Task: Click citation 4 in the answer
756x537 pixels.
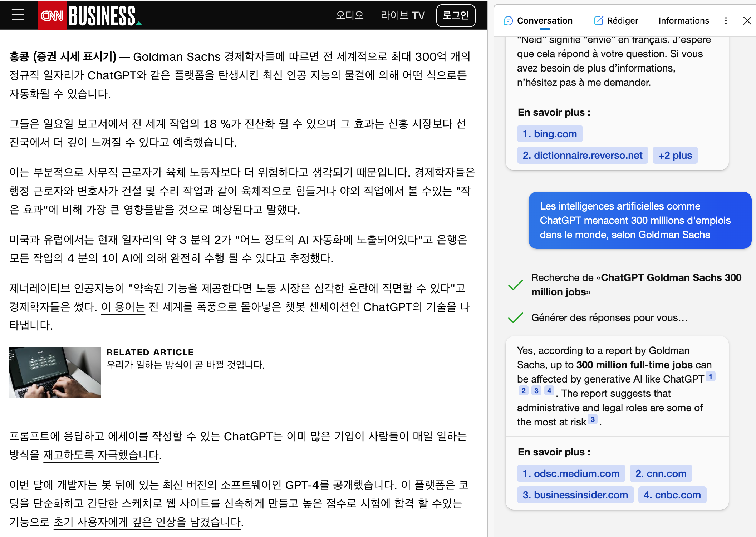Action: [x=549, y=391]
